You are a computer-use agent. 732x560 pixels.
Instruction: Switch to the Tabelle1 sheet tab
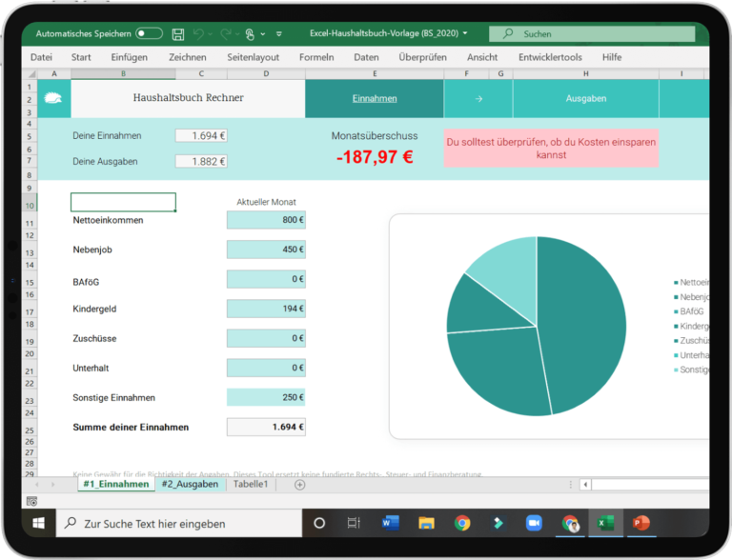251,485
